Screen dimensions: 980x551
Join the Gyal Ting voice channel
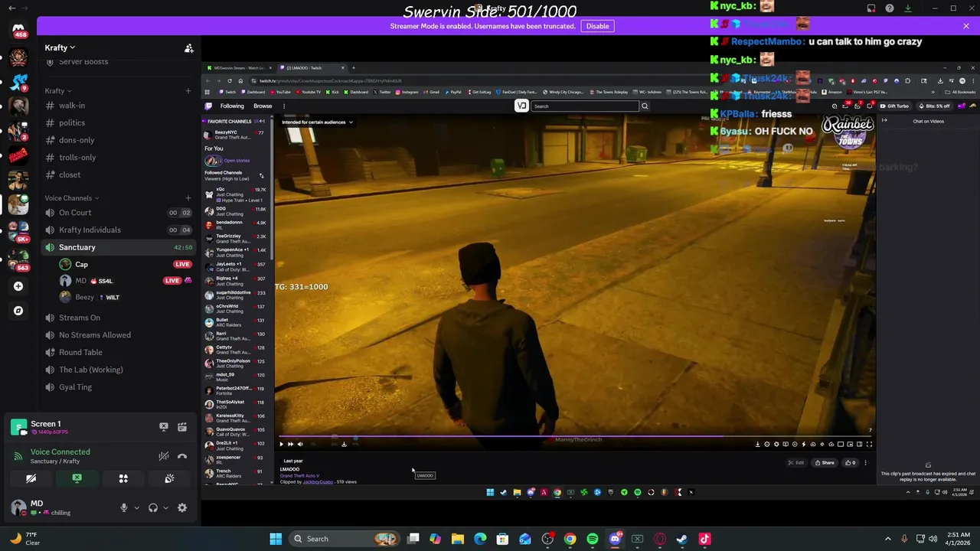click(119, 387)
